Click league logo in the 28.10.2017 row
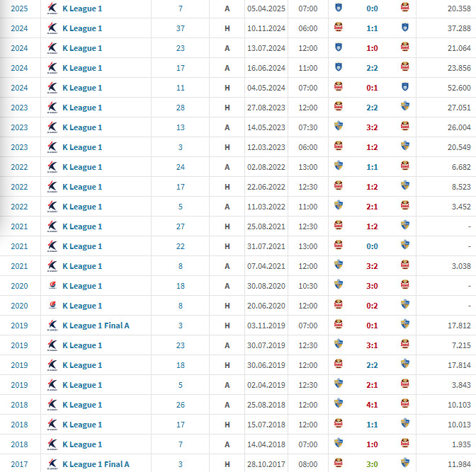This screenshot has height=472, width=476. [x=52, y=464]
